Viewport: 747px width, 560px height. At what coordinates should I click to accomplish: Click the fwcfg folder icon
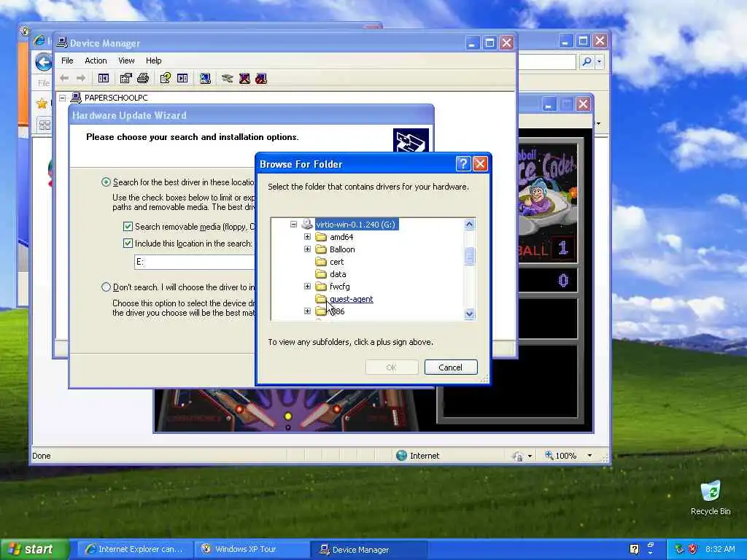click(321, 286)
